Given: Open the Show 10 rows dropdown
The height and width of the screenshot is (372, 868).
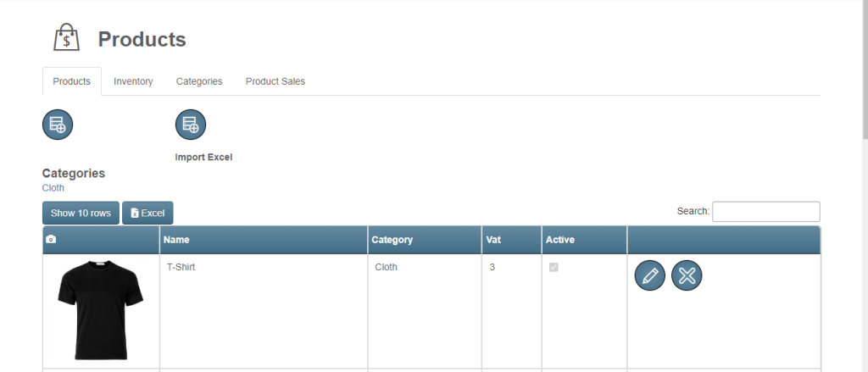Looking at the screenshot, I should pyautogui.click(x=81, y=214).
